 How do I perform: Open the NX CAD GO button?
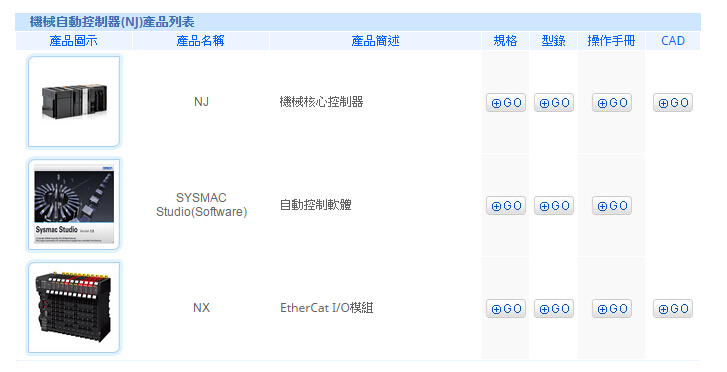point(673,308)
